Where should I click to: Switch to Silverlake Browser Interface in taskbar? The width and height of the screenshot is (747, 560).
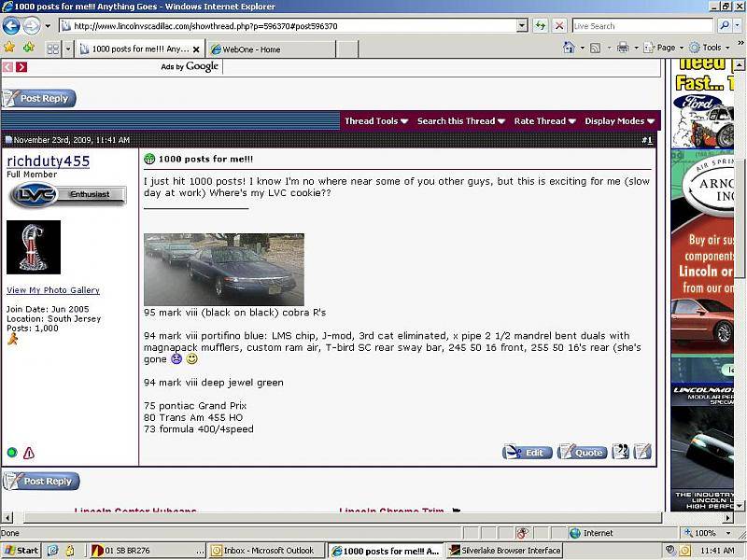(505, 551)
